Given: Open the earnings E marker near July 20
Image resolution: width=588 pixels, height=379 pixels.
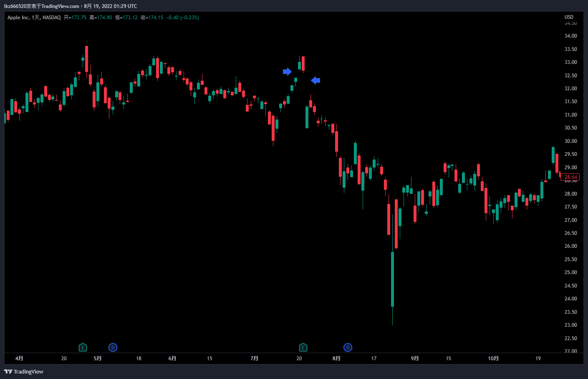Looking at the screenshot, I should (303, 347).
